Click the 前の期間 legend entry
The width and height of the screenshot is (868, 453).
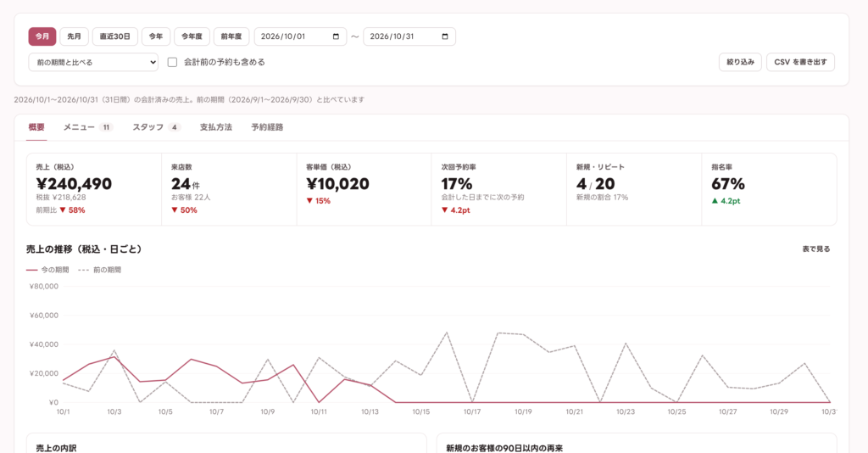point(100,271)
